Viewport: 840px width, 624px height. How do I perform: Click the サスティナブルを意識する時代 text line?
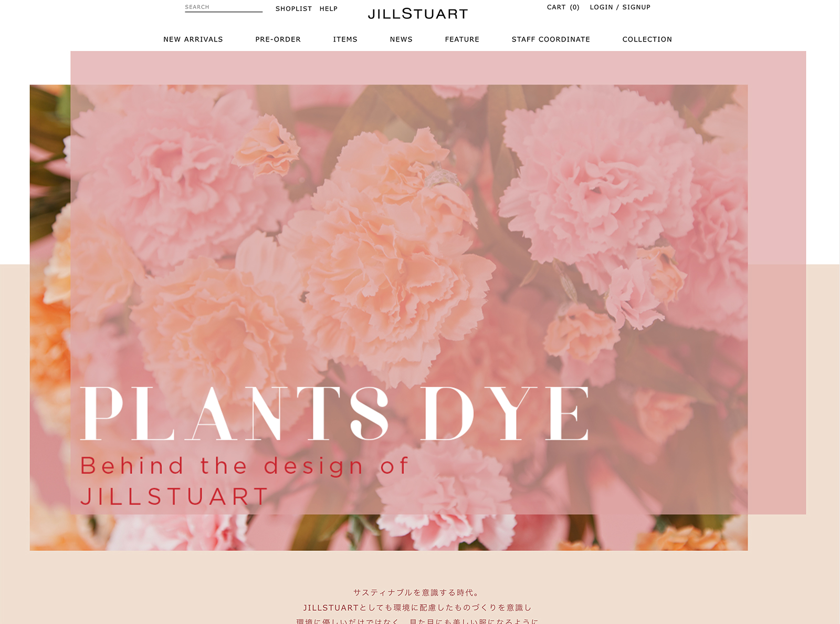tap(417, 592)
